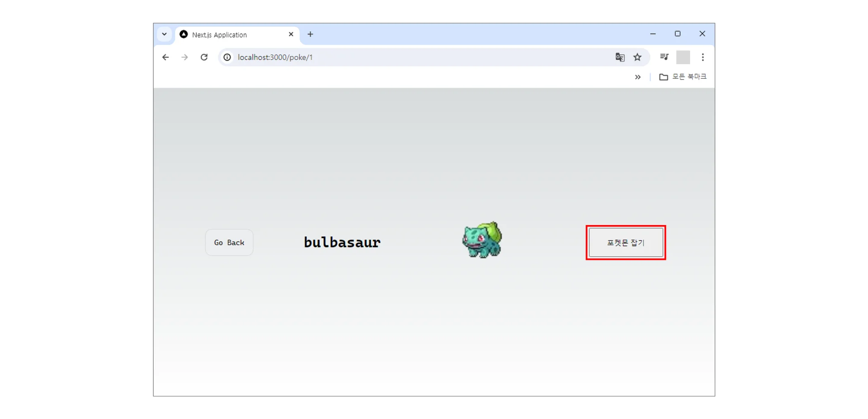
Task: Click the bulbasaur sprite image
Action: coord(482,240)
